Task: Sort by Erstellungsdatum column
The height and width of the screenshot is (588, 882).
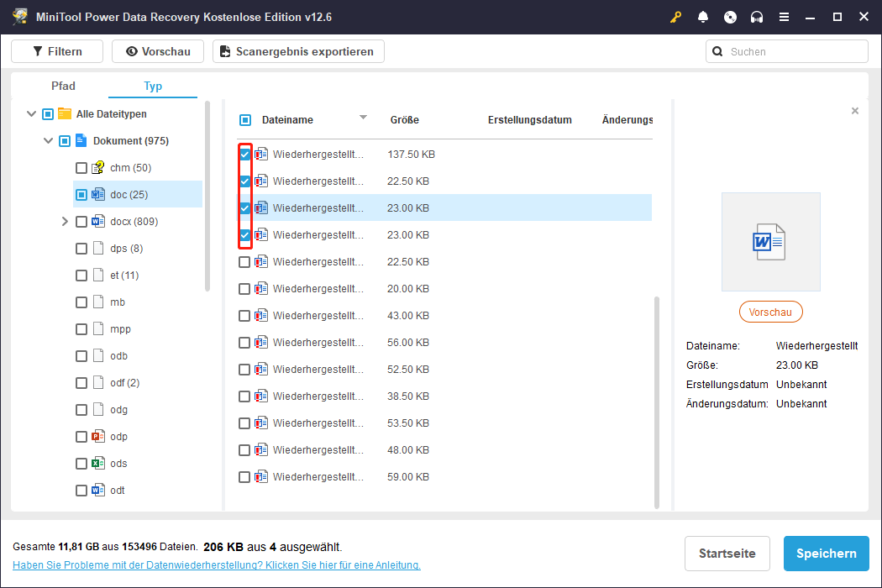Action: (x=529, y=120)
